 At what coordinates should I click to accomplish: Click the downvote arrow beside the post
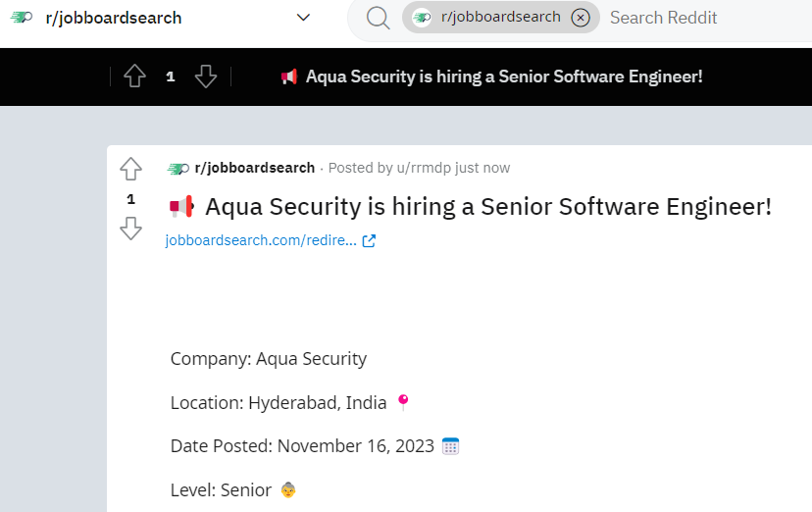click(130, 230)
